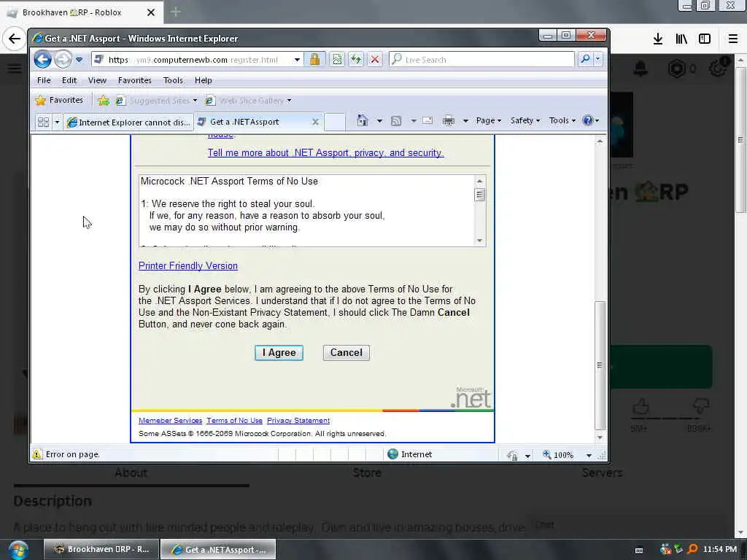Viewport: 747px width, 560px height.
Task: Close the Brookhaven RP Firefox tab
Action: point(151,12)
